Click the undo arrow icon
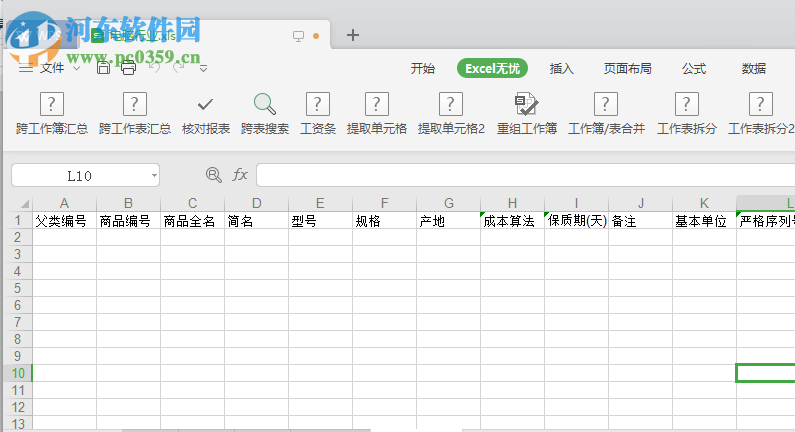This screenshot has height=432, width=795. click(155, 67)
